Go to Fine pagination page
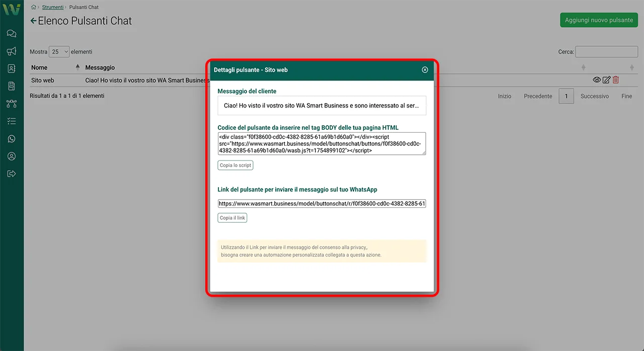Screen dimensions: 644x351 [x=626, y=96]
